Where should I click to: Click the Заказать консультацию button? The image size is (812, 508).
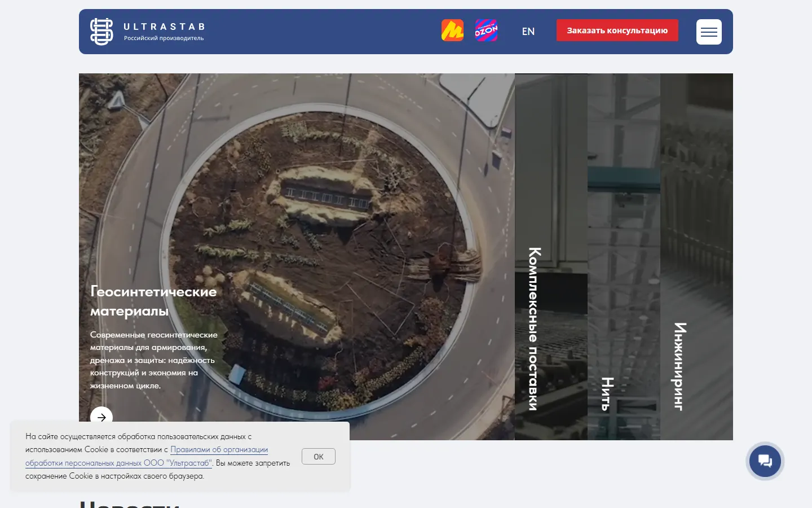point(617,30)
